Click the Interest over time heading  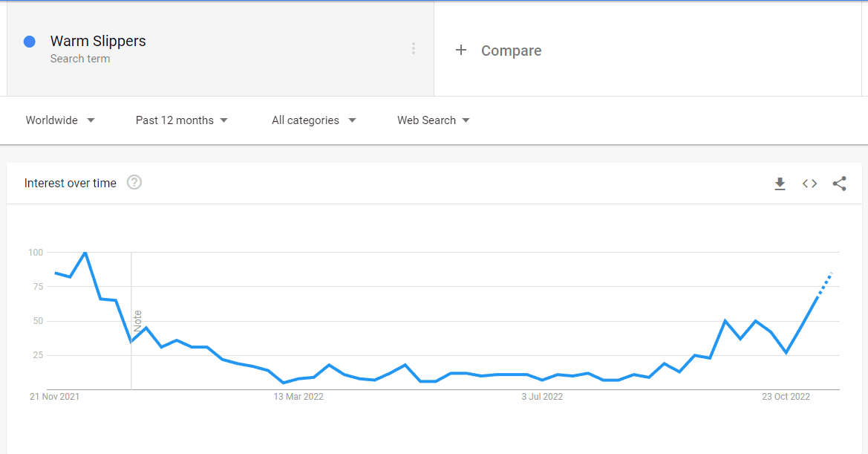pyautogui.click(x=71, y=184)
